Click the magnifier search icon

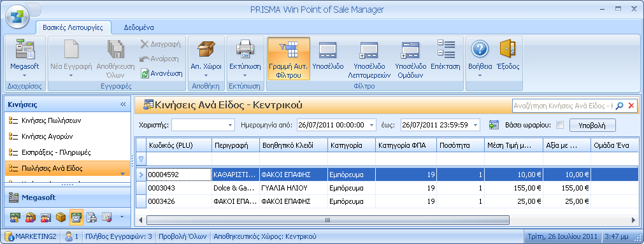(620, 106)
